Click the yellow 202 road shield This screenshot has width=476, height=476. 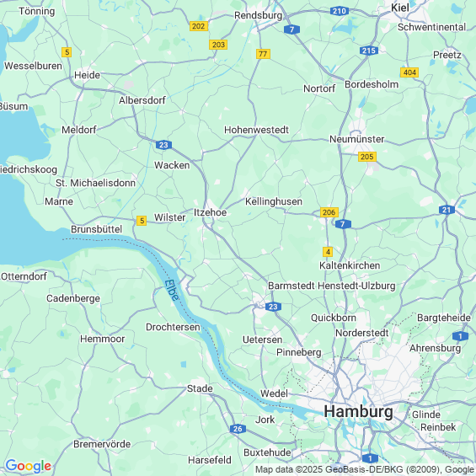coord(199,26)
